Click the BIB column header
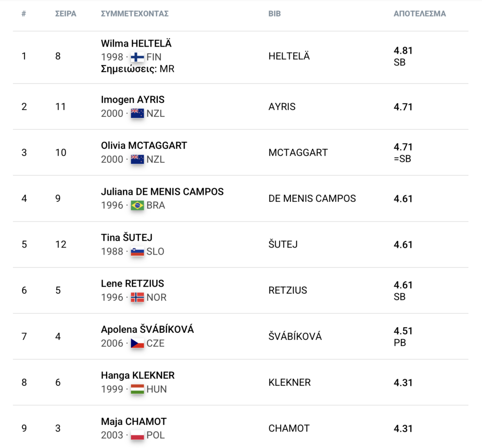 [274, 14]
